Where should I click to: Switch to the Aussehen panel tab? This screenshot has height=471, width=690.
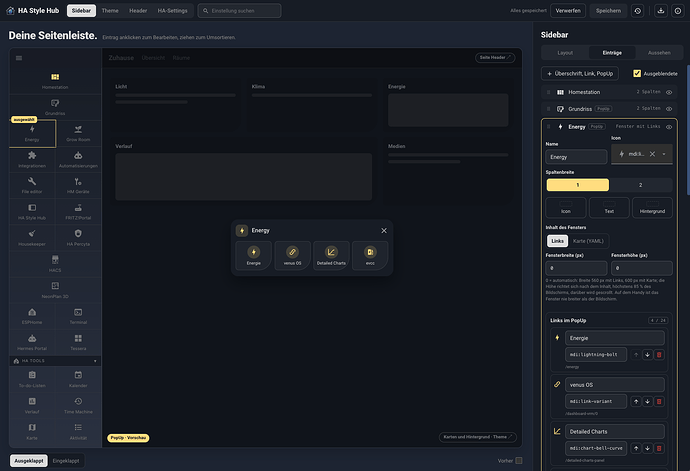tap(659, 53)
